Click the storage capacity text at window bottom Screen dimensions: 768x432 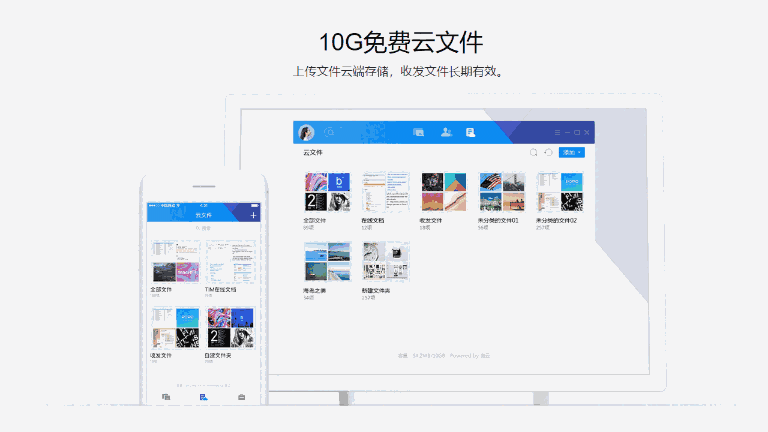coord(444,356)
